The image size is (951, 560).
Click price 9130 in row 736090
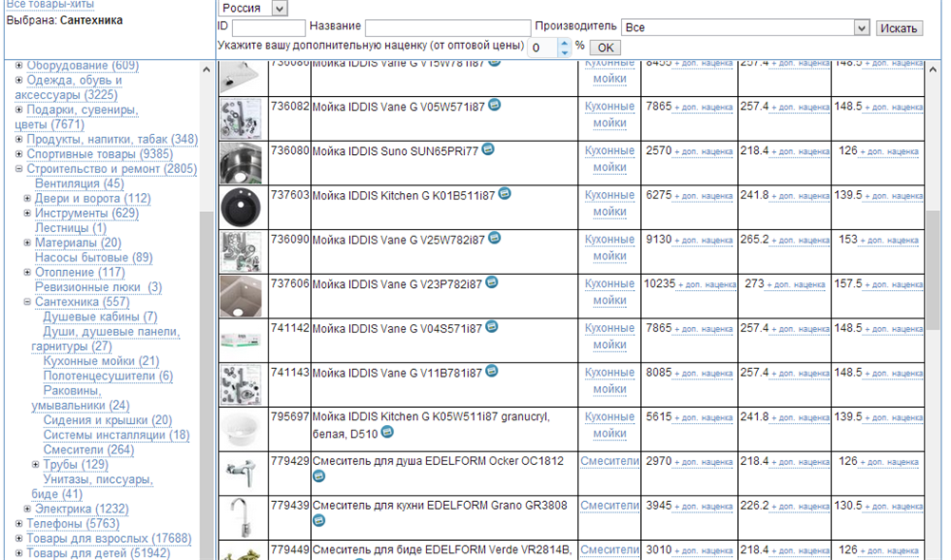[x=659, y=240]
